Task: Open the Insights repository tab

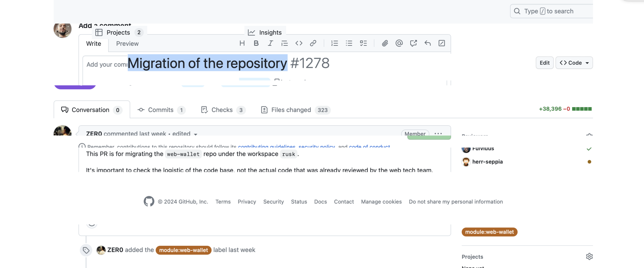Action: (265, 33)
